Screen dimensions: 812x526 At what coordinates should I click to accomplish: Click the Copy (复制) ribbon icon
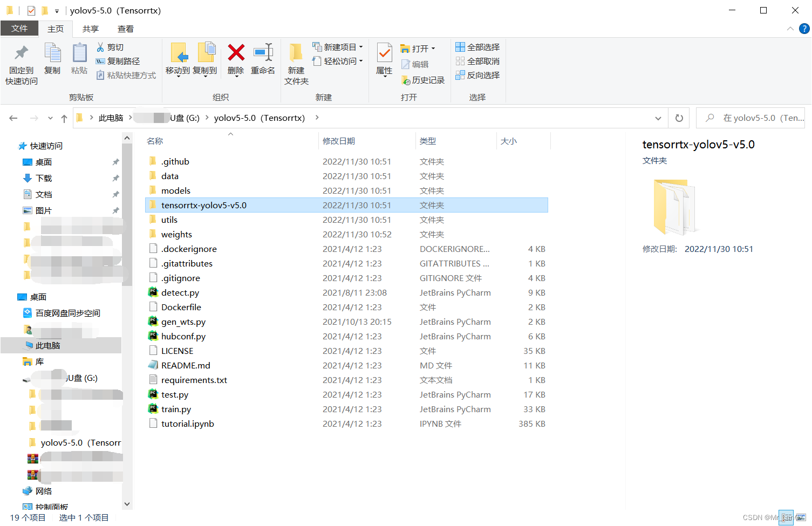(52, 53)
